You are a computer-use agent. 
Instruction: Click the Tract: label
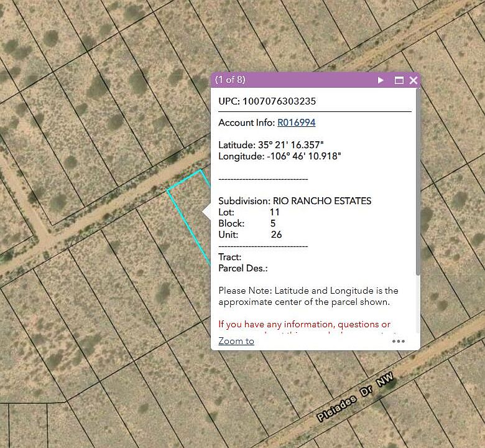point(230,257)
